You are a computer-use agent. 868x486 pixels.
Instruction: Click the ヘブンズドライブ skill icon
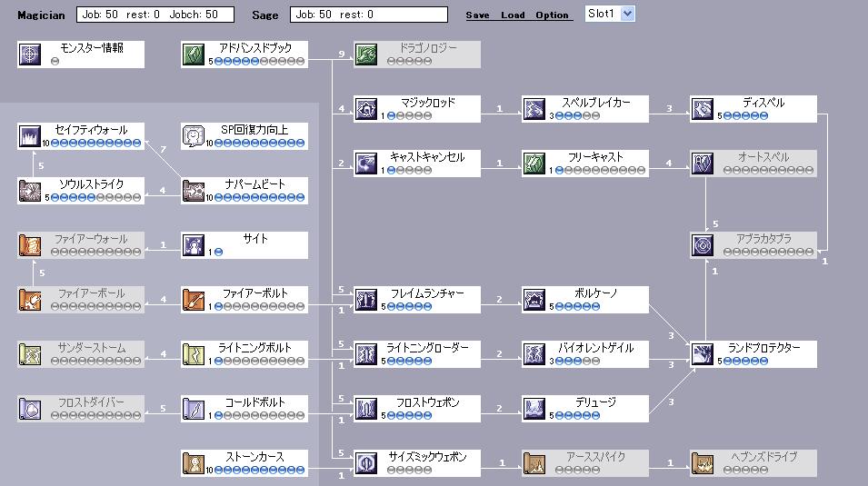point(703,463)
